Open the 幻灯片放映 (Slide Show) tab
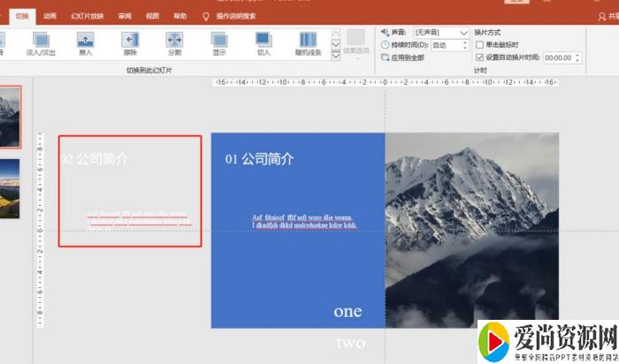The width and height of the screenshot is (619, 364). tap(87, 16)
